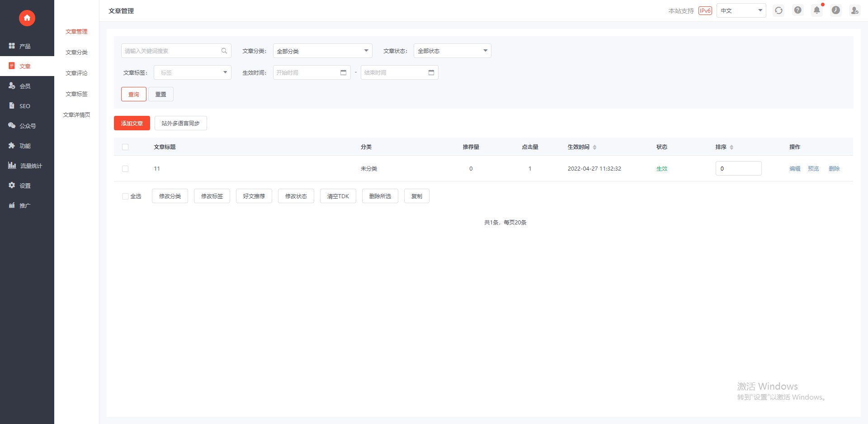Open the 设置 sidebar section
Viewport: 868px width, 424px height.
point(27,186)
